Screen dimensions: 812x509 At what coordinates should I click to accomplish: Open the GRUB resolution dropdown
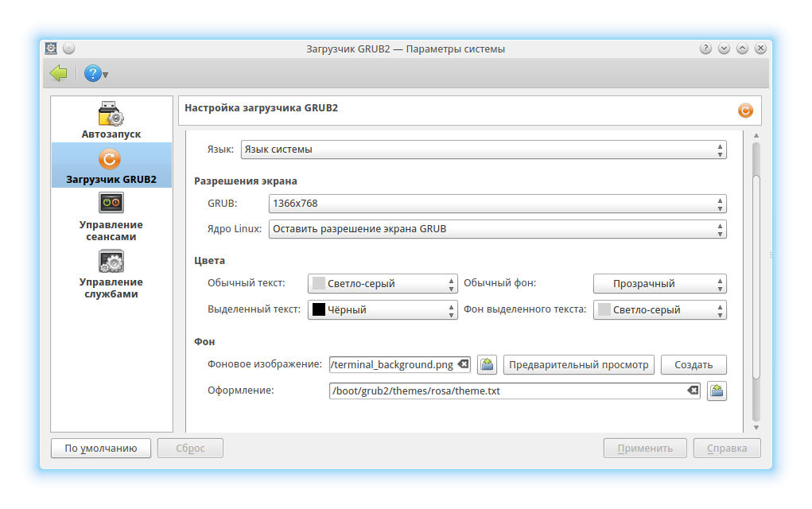(x=498, y=204)
